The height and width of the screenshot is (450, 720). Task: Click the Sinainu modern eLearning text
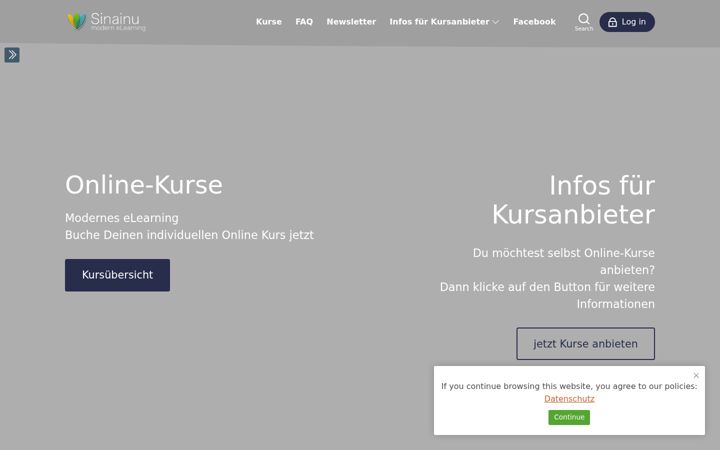pyautogui.click(x=118, y=22)
